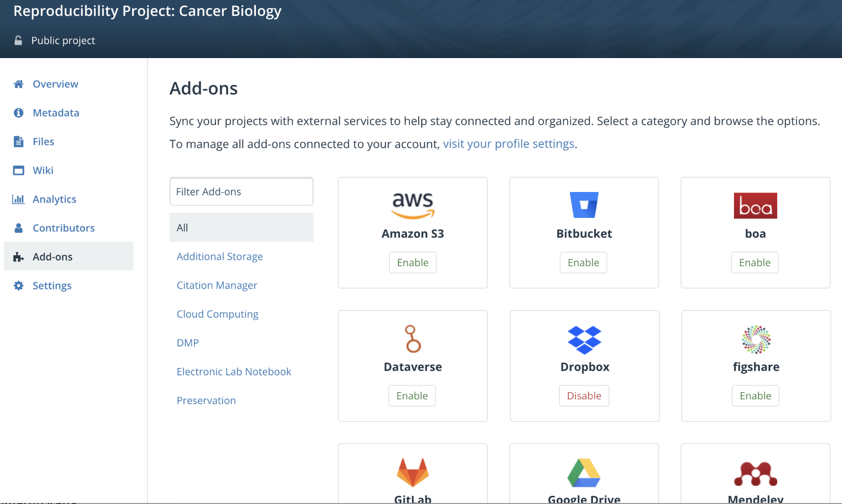Click the Dropbox logo

pos(585,340)
